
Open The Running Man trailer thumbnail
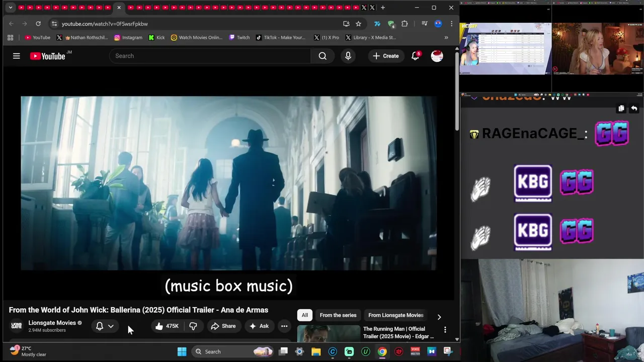(329, 334)
